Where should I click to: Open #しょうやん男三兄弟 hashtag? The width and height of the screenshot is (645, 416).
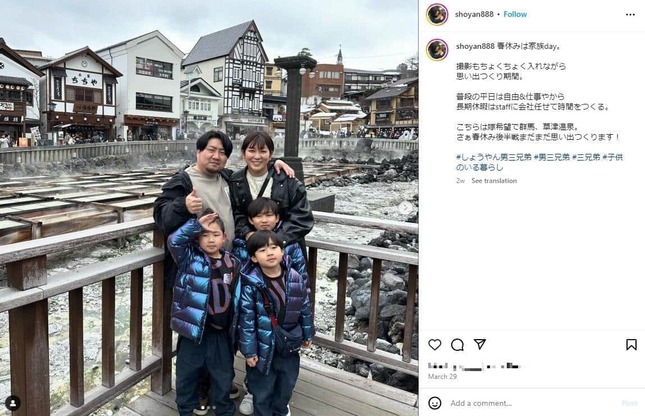(x=494, y=157)
